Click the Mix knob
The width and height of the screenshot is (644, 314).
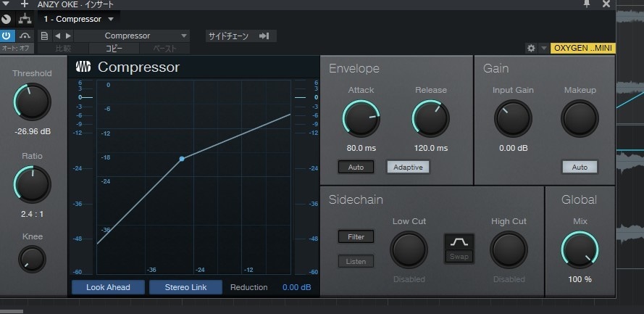tap(580, 249)
